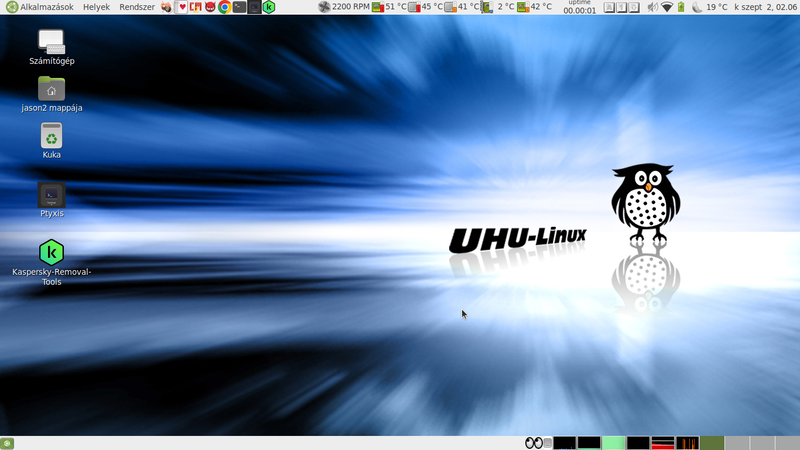Click the show-desktop button in the bottom panel
Screen dimensions: 800x450
7,443
